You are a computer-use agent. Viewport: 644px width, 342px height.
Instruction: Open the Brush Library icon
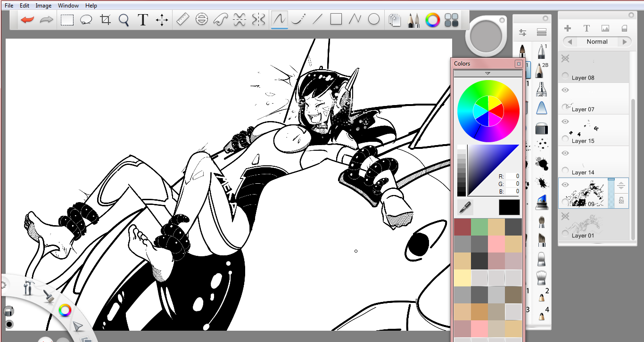point(541,33)
